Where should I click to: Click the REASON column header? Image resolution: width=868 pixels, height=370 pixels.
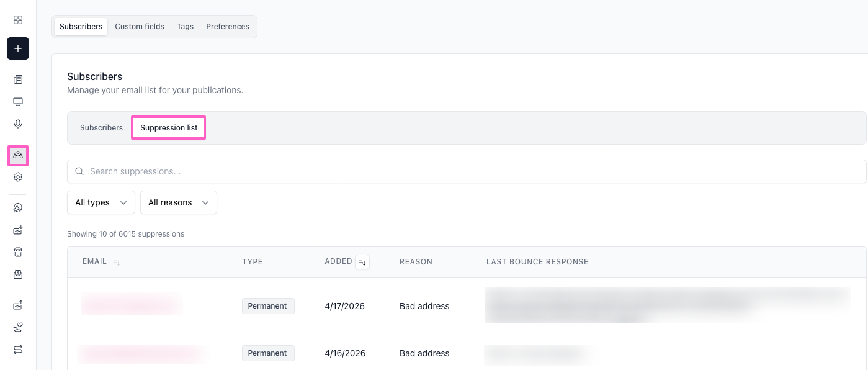pos(416,262)
